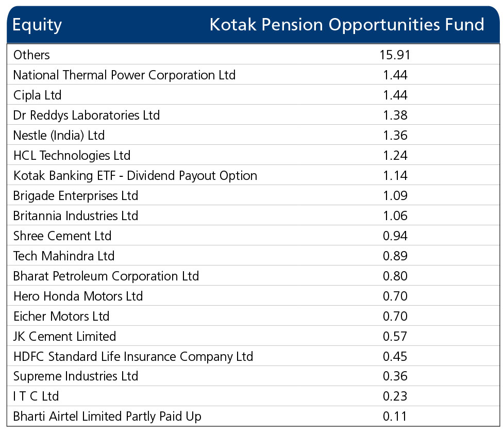Select Brigade Enterprises Ltd row
504x431 pixels.
point(253,195)
